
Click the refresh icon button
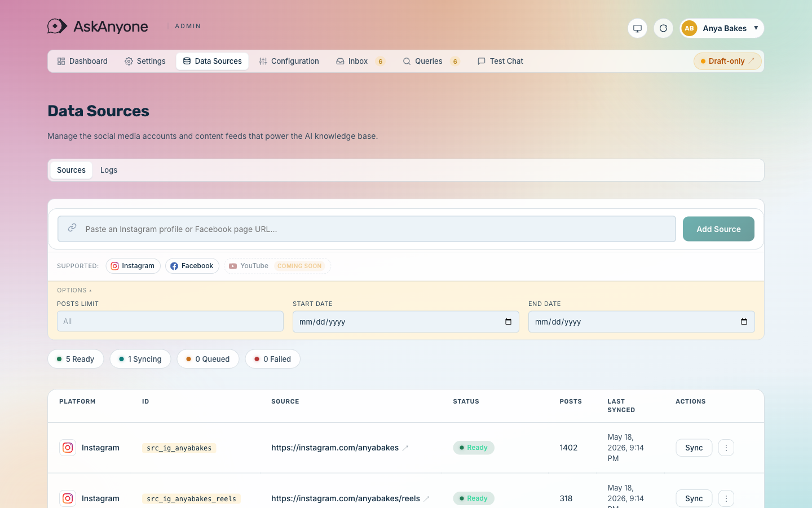click(663, 28)
